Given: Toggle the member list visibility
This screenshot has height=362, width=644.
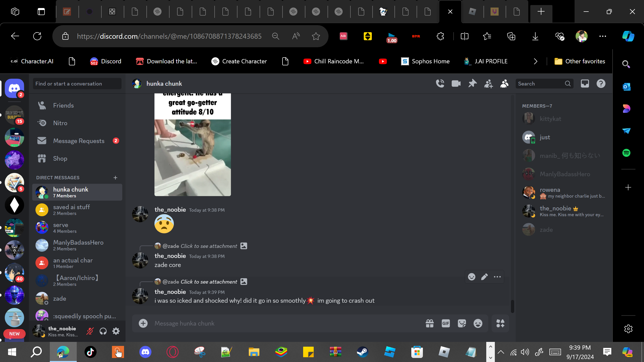Looking at the screenshot, I should (x=504, y=83).
